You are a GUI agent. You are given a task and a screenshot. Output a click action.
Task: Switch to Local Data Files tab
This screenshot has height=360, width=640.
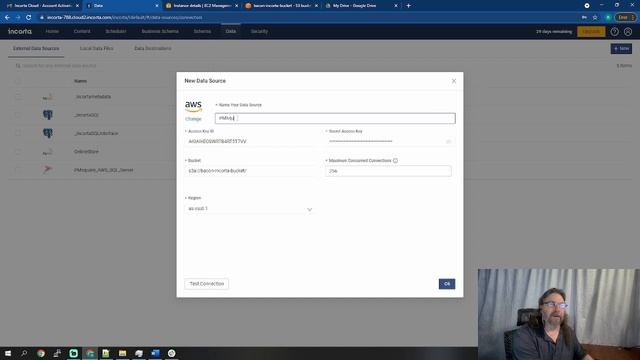tap(97, 49)
